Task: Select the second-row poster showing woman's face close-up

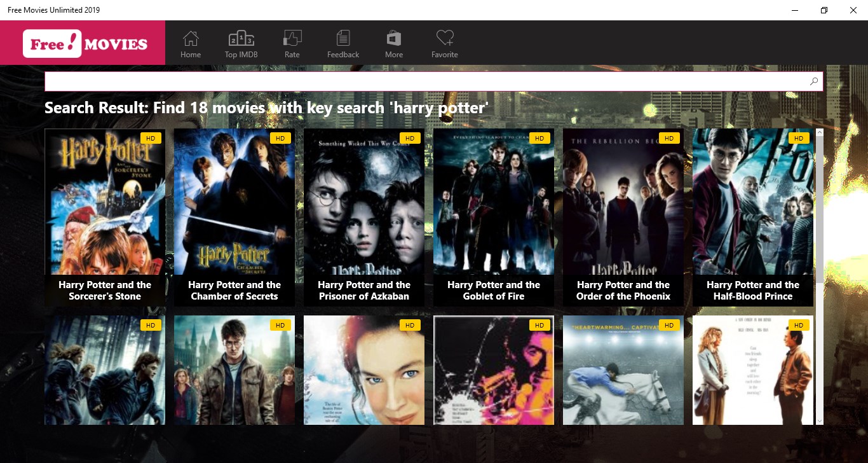Action: [x=364, y=370]
